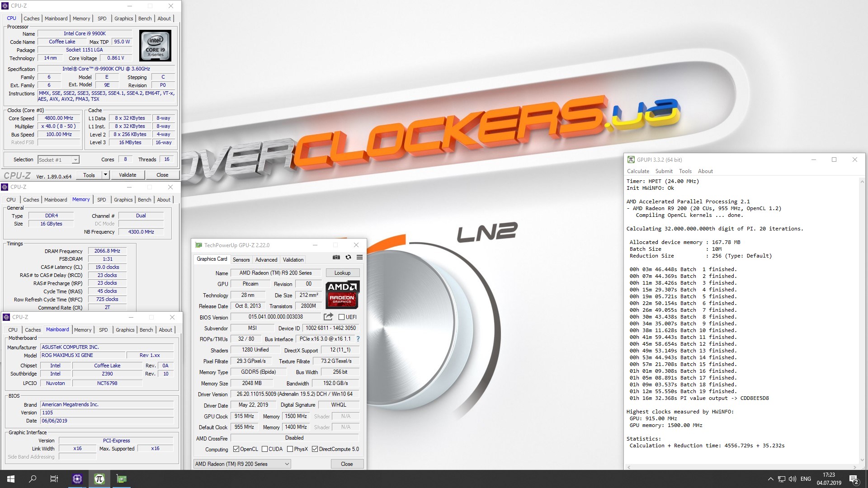
Task: Toggle UEFI checkbox in GPU-Z
Action: 341,317
